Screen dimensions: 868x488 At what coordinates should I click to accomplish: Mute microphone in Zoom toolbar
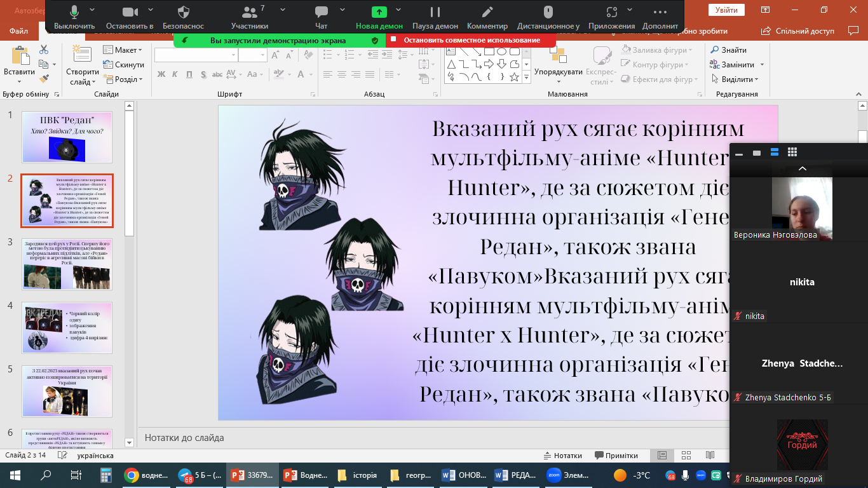pos(74,16)
